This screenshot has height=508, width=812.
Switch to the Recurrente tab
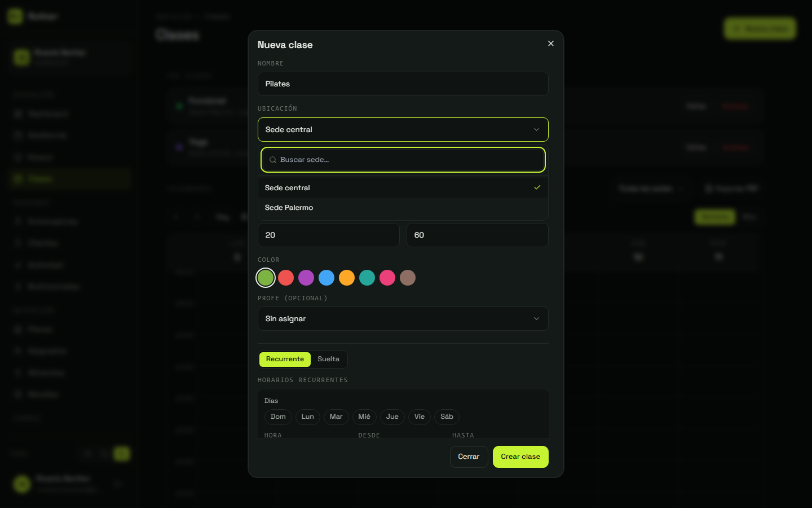(285, 359)
